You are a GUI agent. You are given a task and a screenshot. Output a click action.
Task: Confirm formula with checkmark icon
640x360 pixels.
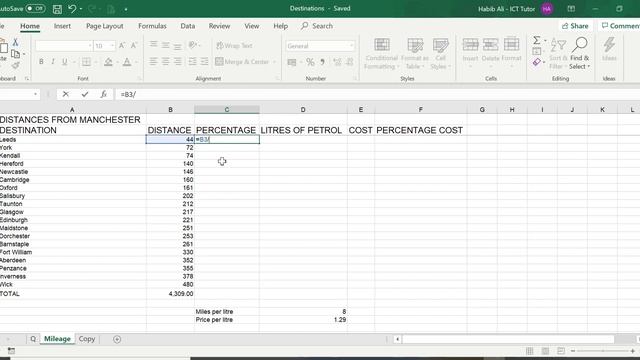coord(84,94)
